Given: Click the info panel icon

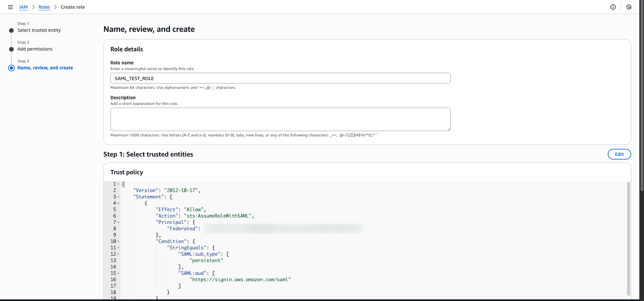Looking at the screenshot, I should [613, 7].
